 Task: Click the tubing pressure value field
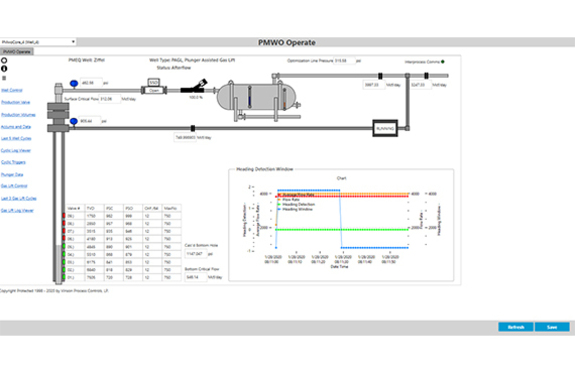point(91,83)
